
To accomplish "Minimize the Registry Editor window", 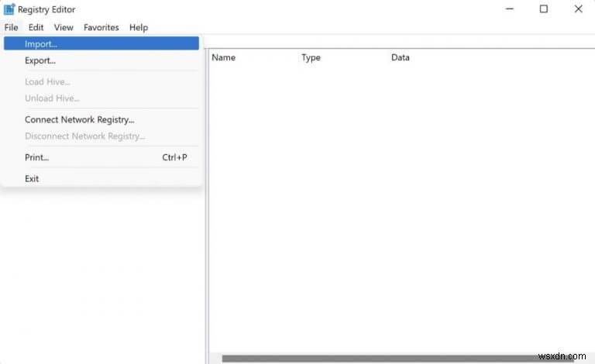I will (510, 9).
